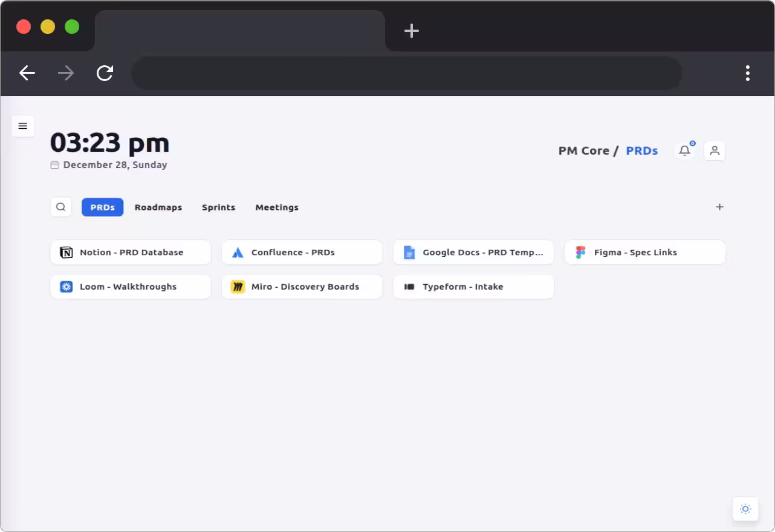Click the Confluence icon on the PRDs tile
The height and width of the screenshot is (532, 775).
238,252
